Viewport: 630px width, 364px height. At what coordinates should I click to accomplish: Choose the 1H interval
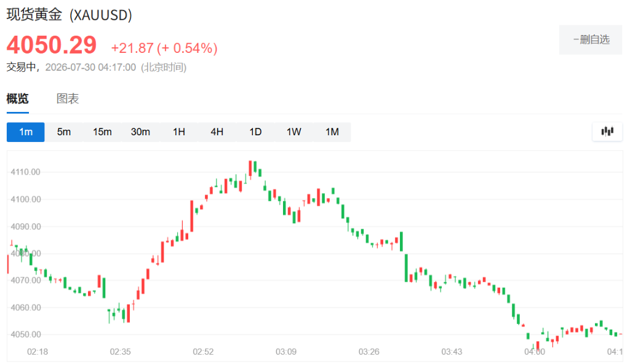[179, 132]
